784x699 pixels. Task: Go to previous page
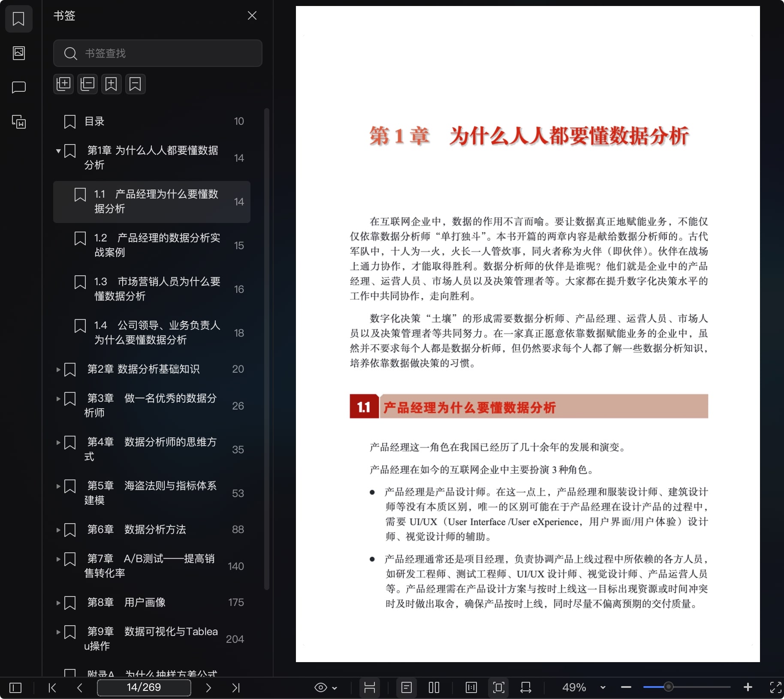point(80,688)
